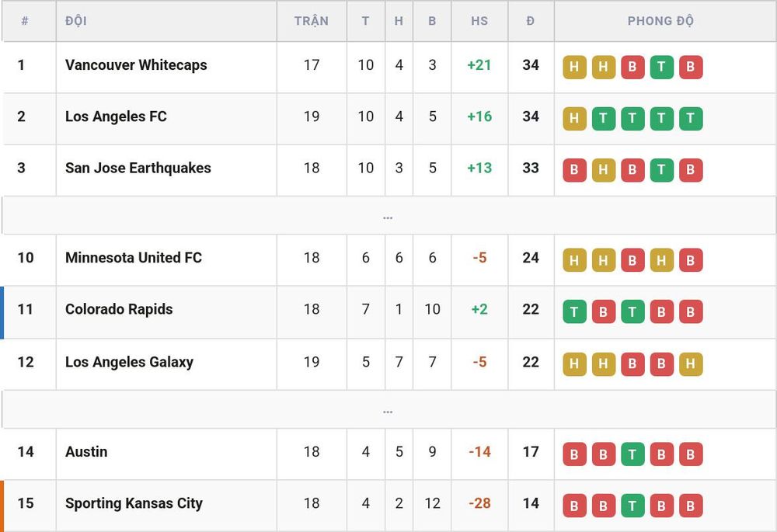777x532 pixels.
Task: Click Vancouver Whitecaps' first yellow H form badge
Action: 574,67
